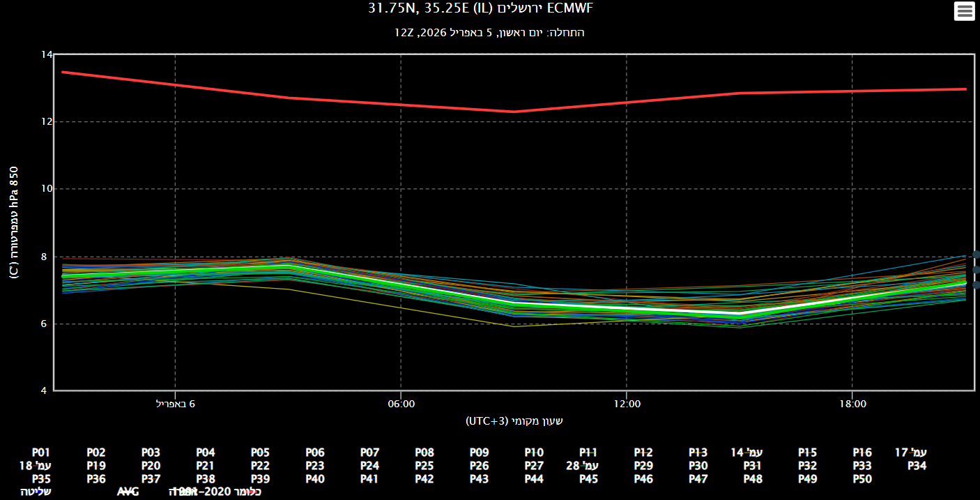Toggle the שליטה control run legend entry
The image size is (980, 500).
[35, 492]
